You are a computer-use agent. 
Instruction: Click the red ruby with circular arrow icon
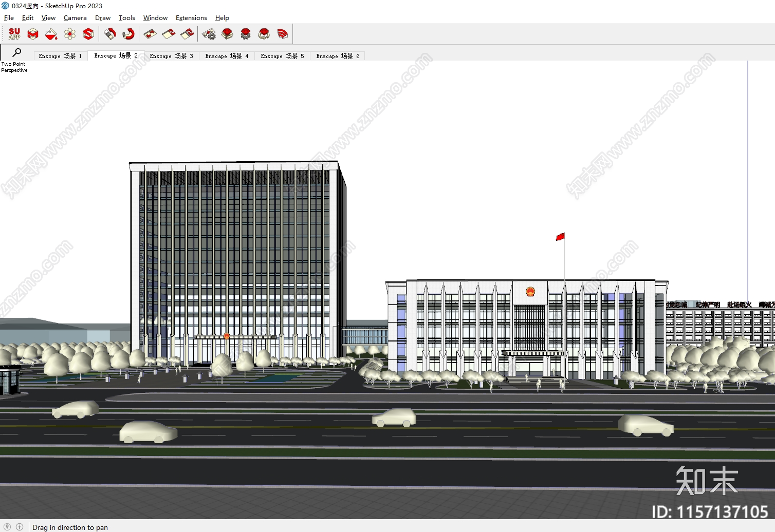pos(264,34)
